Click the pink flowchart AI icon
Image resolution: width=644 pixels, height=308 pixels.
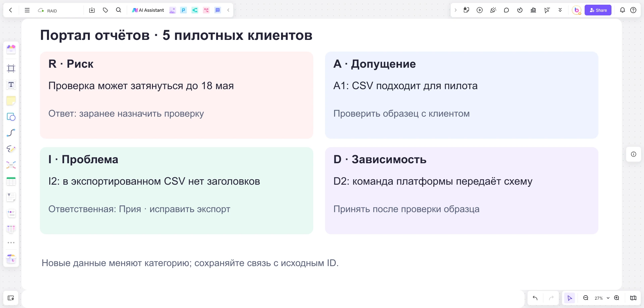(206, 10)
